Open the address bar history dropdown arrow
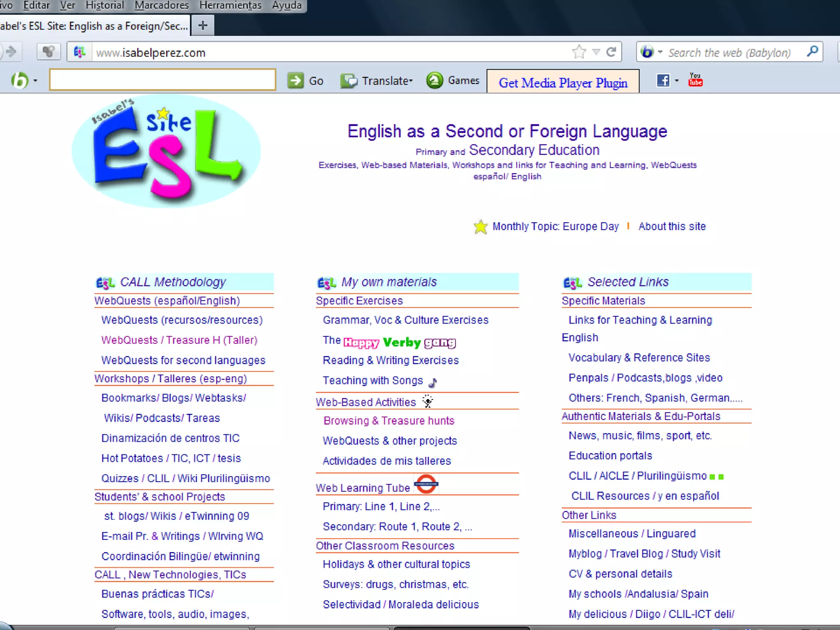 tap(596, 52)
